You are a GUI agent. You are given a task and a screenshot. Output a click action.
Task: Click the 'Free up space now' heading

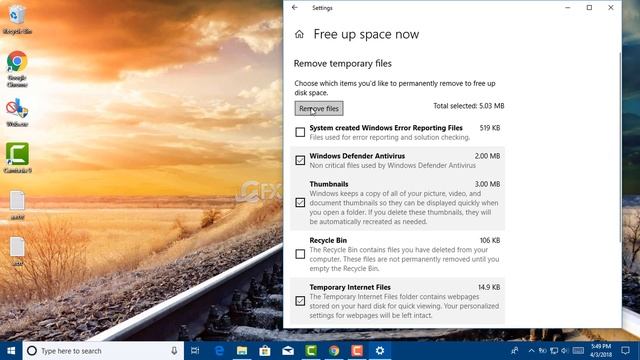click(366, 34)
